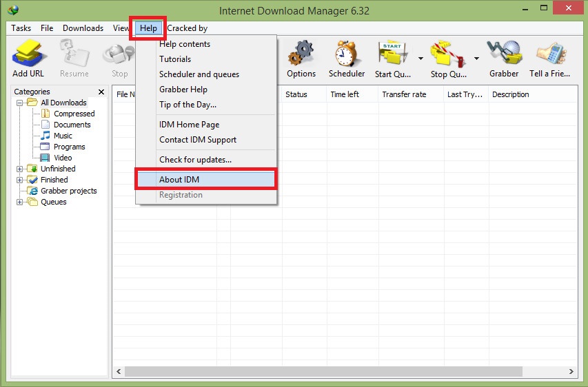Screen dimensions: 588x387
Task: Open Stop Queue dropdown arrow
Action: 476,59
